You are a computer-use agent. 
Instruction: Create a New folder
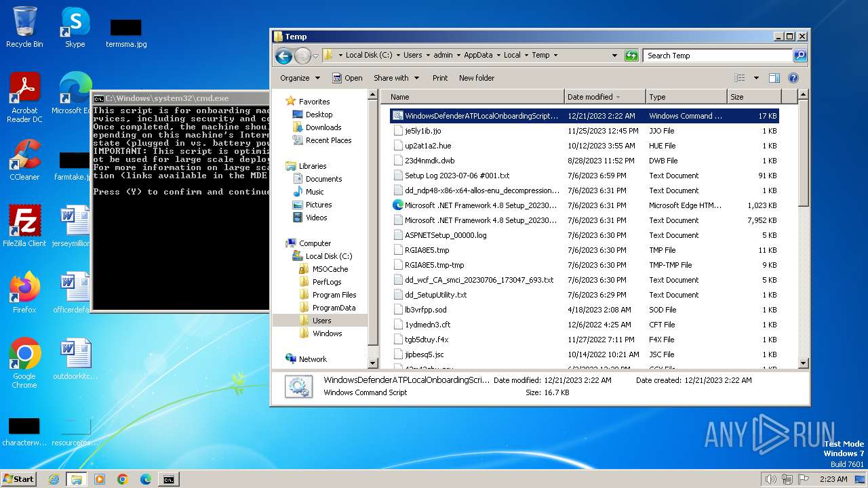point(477,78)
